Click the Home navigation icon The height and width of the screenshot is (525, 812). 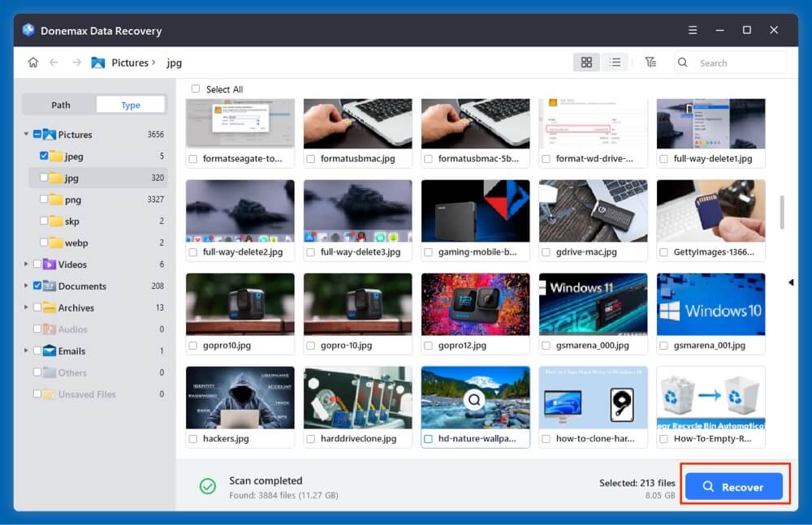click(x=32, y=62)
